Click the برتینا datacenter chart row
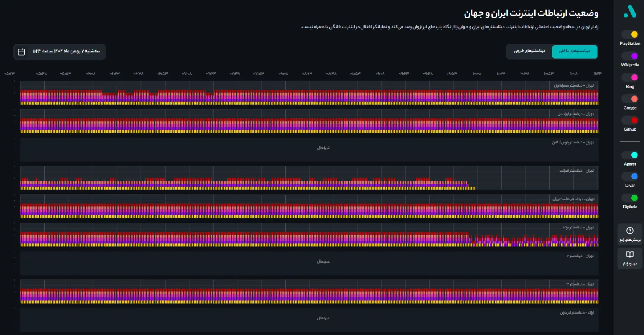Screen dimensions: 644x335 (x=309, y=235)
